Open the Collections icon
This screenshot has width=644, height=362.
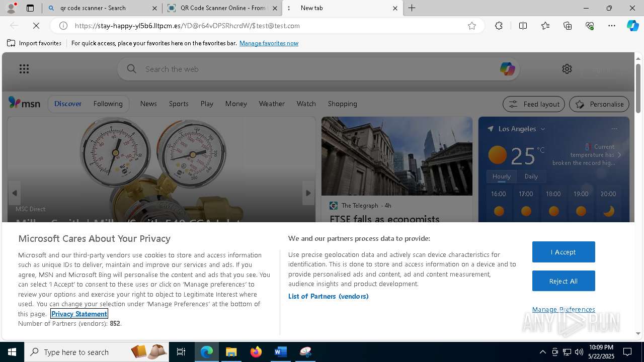pyautogui.click(x=568, y=26)
